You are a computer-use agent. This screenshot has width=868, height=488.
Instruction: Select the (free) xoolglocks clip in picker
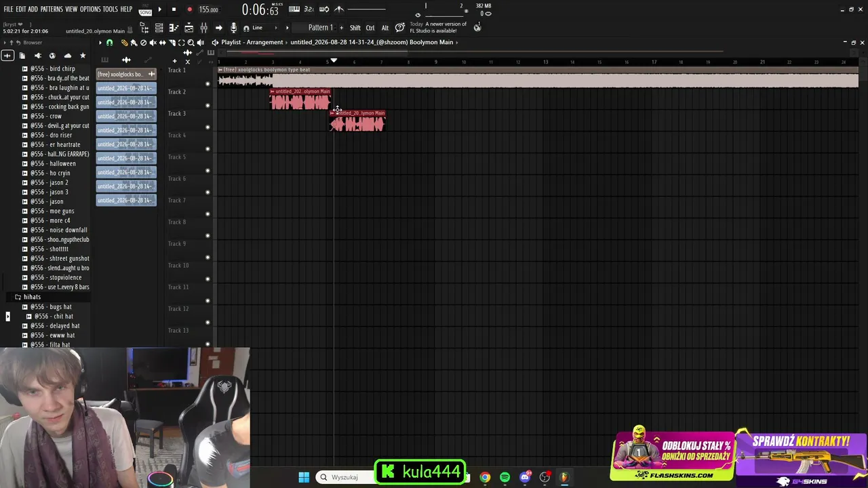(126, 74)
